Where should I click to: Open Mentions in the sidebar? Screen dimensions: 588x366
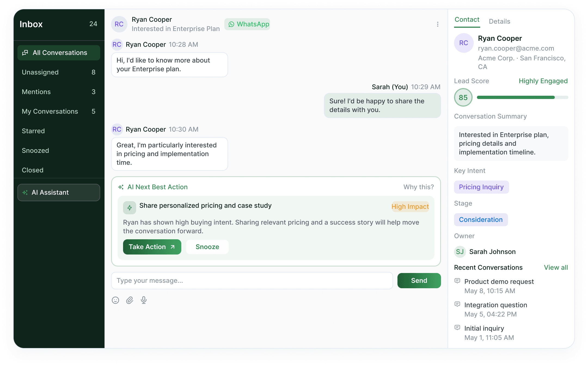pyautogui.click(x=59, y=92)
